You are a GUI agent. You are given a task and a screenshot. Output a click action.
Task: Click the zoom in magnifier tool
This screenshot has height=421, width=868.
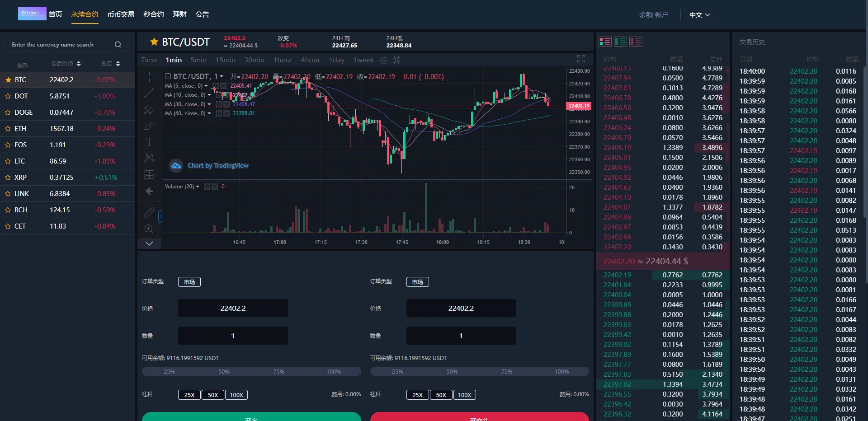pyautogui.click(x=149, y=229)
